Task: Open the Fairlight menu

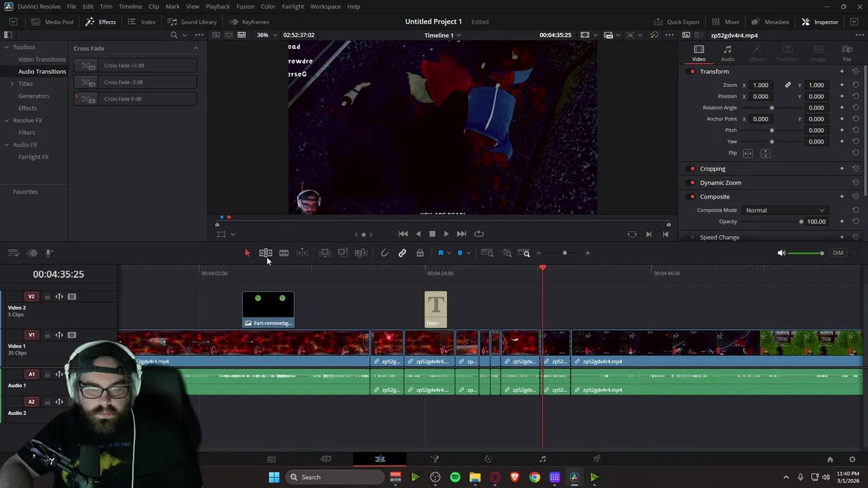Action: (x=293, y=6)
